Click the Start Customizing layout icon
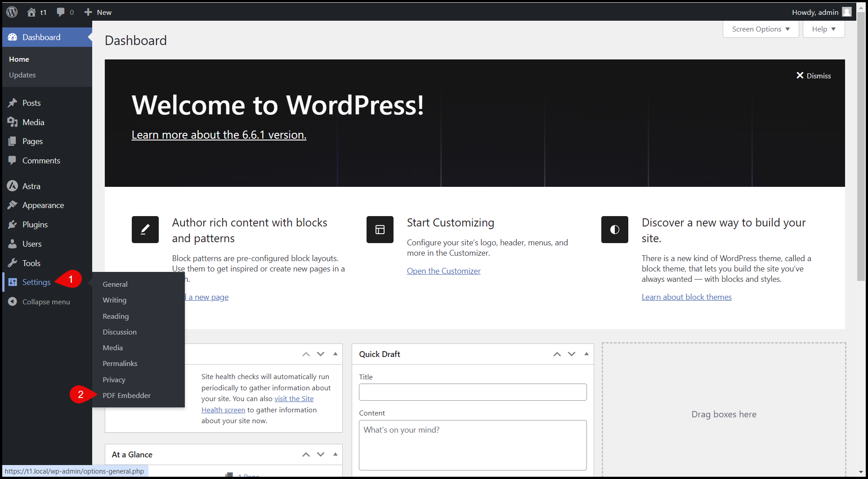Viewport: 868px width, 479px height. click(x=380, y=230)
